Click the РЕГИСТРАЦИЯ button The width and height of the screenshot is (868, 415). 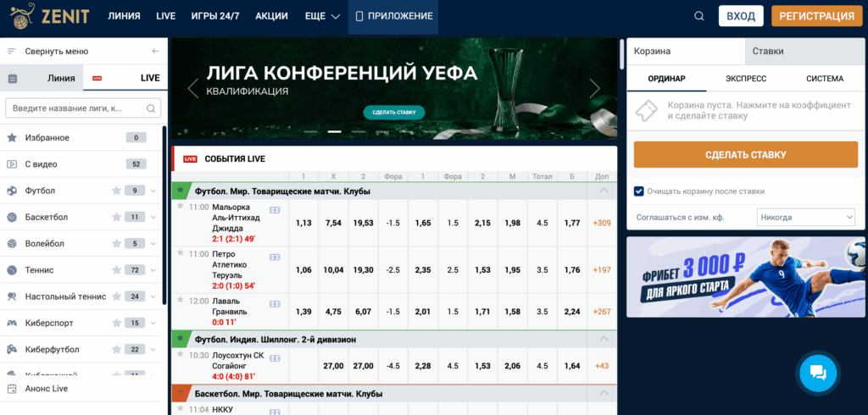(x=817, y=16)
